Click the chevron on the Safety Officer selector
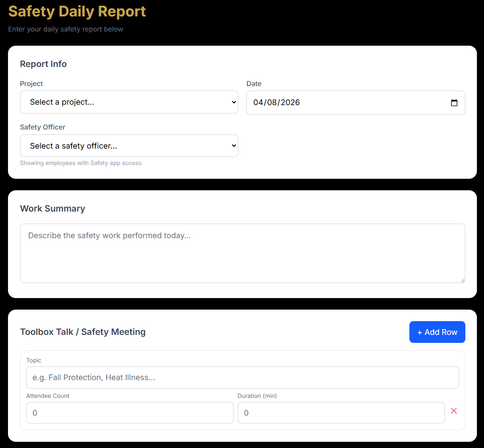The image size is (484, 448). (234, 145)
